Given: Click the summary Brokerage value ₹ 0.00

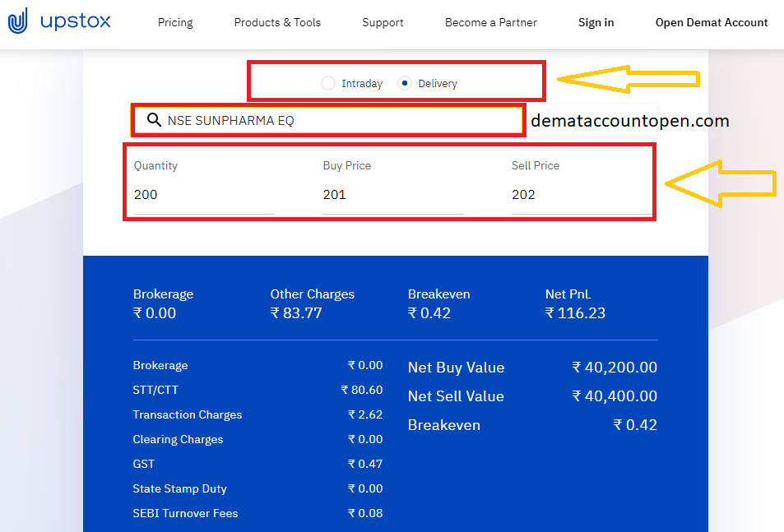Looking at the screenshot, I should [x=155, y=313].
